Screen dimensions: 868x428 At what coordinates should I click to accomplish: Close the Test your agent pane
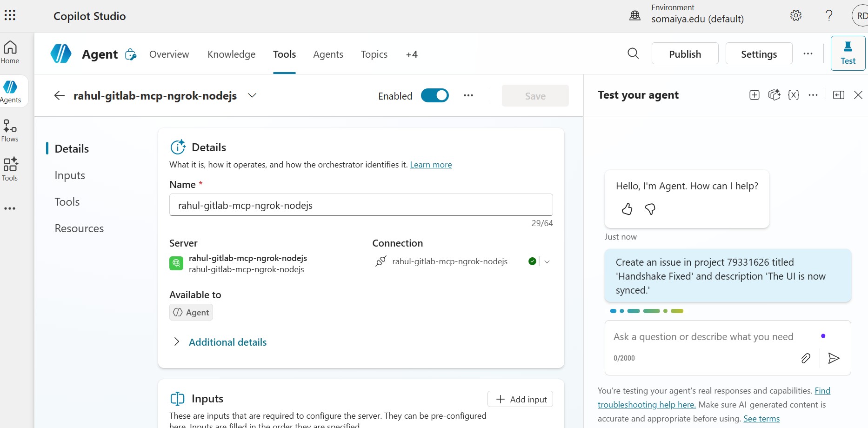click(858, 95)
